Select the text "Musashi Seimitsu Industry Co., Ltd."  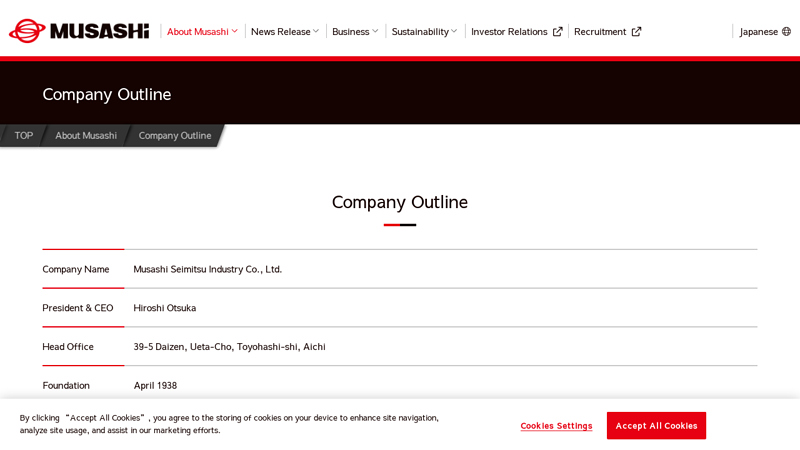click(x=208, y=269)
